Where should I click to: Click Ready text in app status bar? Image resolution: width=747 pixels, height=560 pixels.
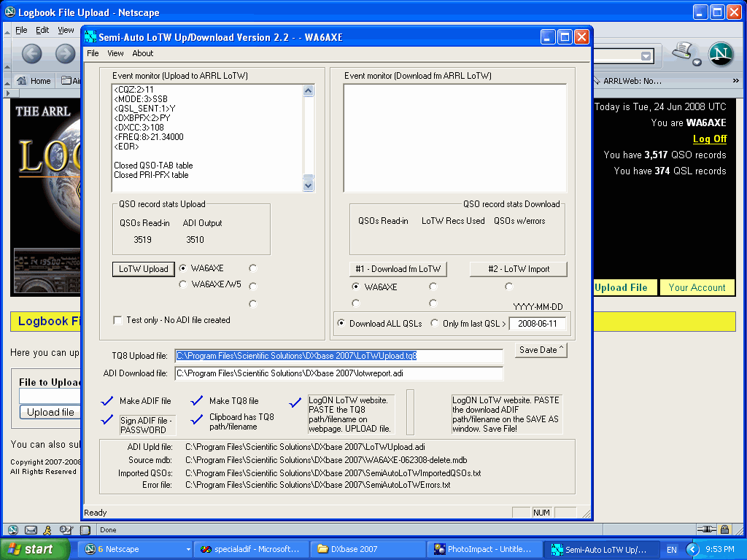tap(96, 513)
